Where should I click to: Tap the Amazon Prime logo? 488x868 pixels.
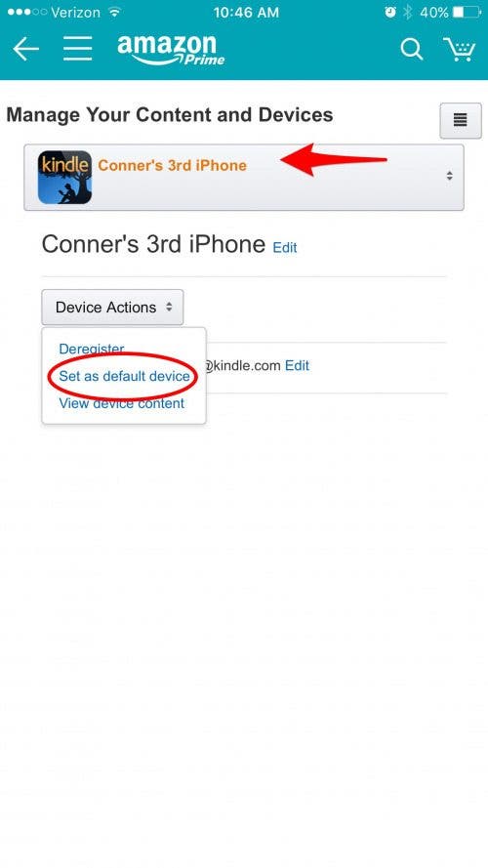coord(171,50)
